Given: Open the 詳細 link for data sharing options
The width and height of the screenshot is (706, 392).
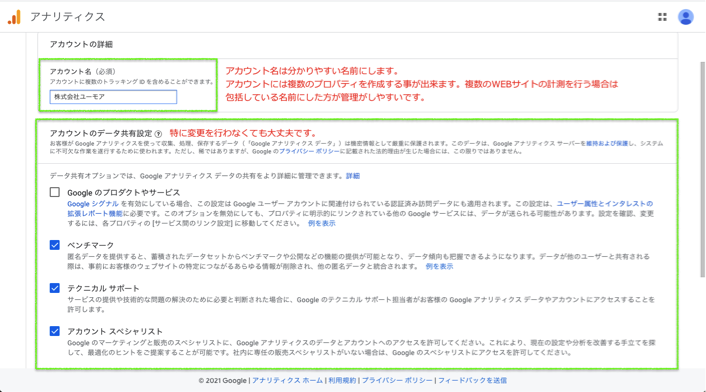Looking at the screenshot, I should [353, 176].
